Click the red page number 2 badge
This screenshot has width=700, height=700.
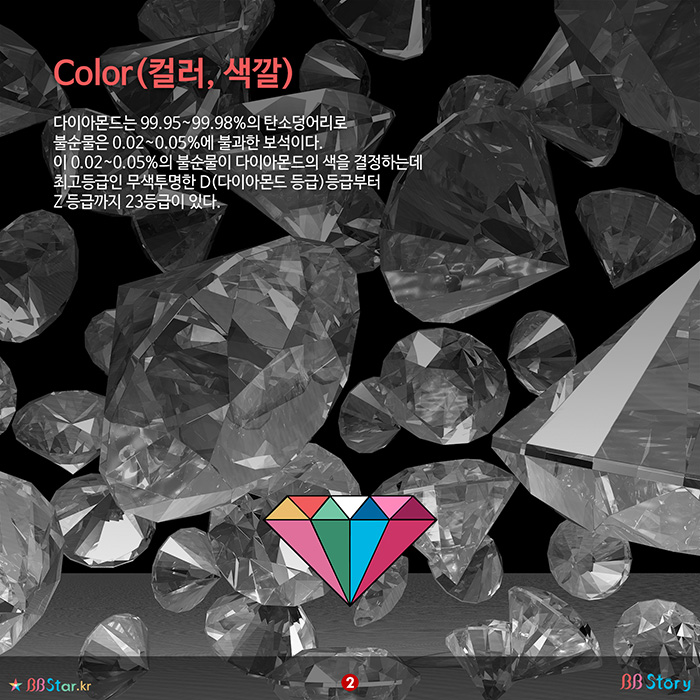click(350, 683)
